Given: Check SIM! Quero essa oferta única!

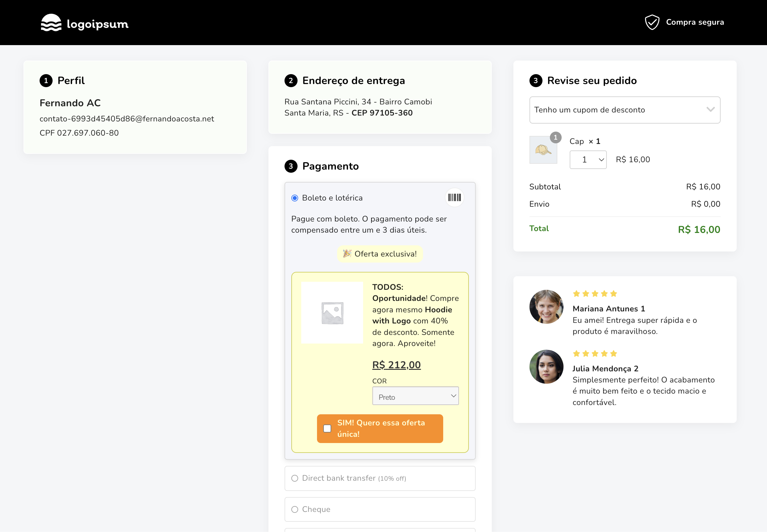Looking at the screenshot, I should (x=327, y=428).
